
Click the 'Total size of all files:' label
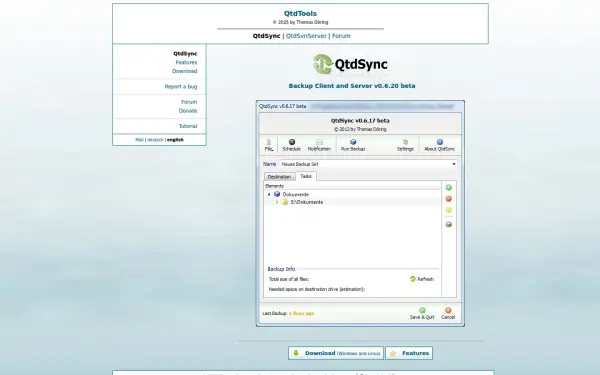289,279
